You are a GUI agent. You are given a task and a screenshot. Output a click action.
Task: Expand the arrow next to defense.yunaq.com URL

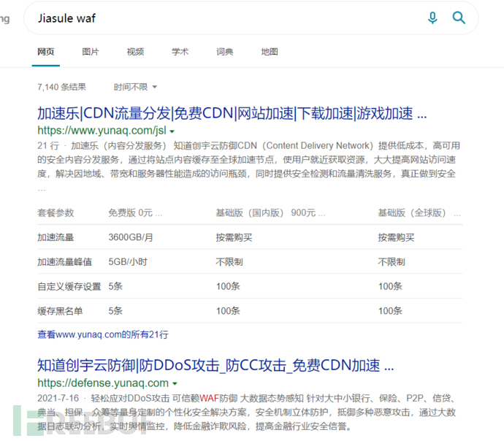pyautogui.click(x=175, y=383)
